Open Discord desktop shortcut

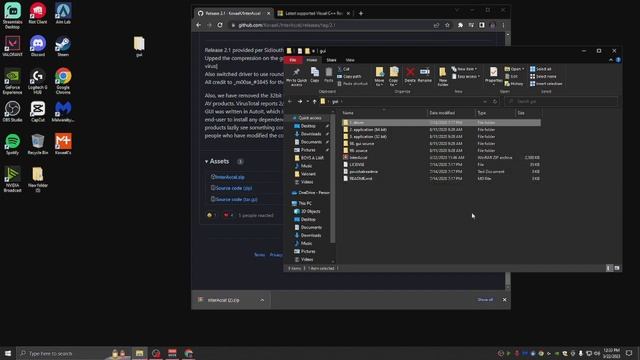[38, 46]
